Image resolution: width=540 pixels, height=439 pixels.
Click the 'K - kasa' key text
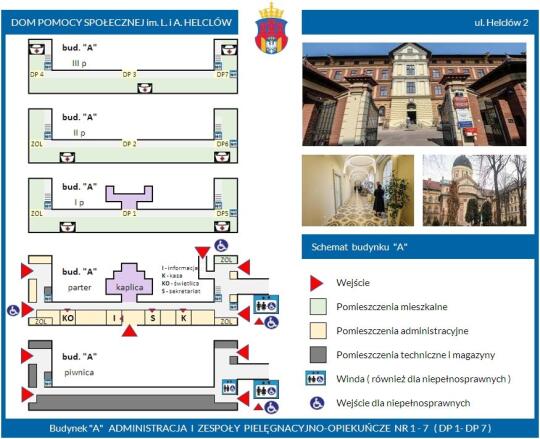tap(172, 275)
